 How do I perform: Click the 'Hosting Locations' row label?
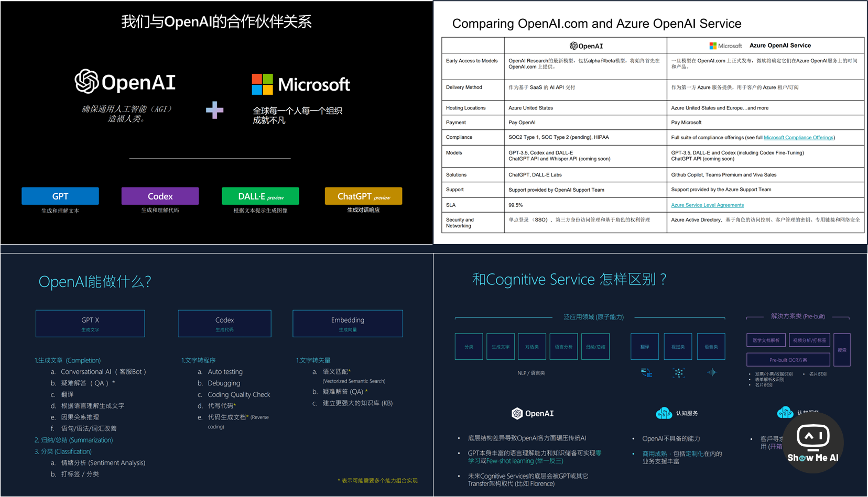coord(465,108)
